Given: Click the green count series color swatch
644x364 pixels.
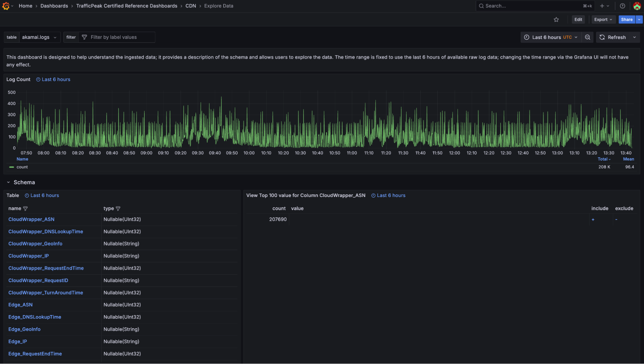Looking at the screenshot, I should pos(12,167).
